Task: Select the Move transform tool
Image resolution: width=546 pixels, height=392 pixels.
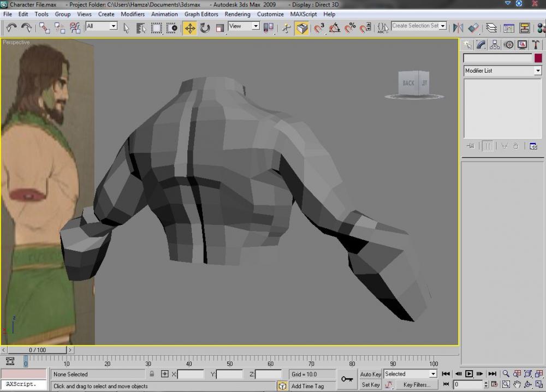Action: [x=189, y=28]
